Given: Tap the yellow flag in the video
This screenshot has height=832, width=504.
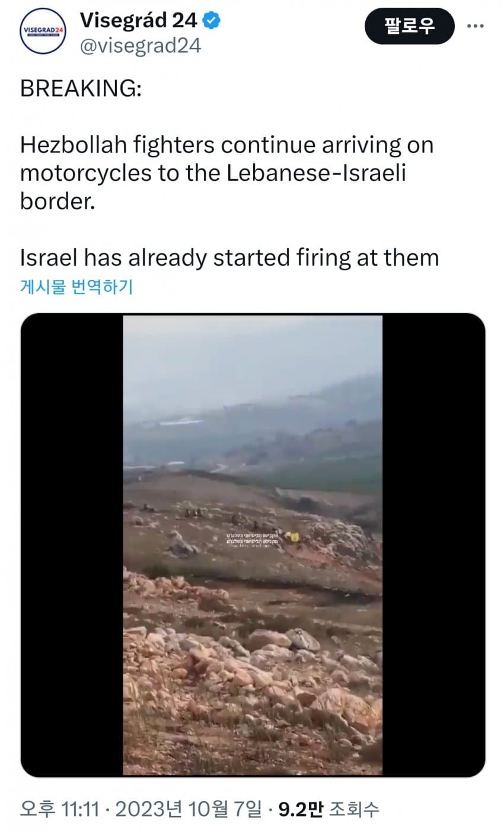Looking at the screenshot, I should [x=293, y=537].
